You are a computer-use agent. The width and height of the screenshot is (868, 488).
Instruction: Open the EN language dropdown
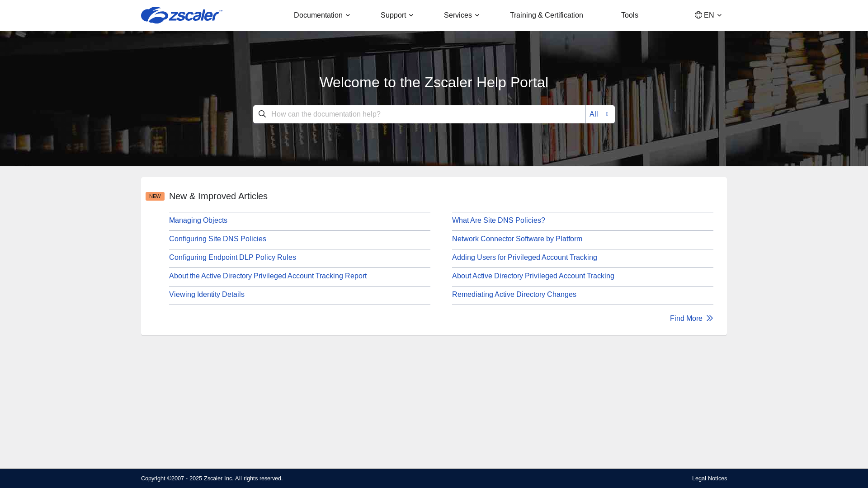[708, 15]
